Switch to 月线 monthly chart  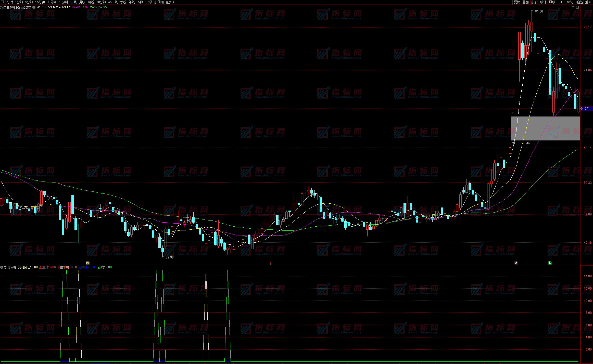click(91, 2)
